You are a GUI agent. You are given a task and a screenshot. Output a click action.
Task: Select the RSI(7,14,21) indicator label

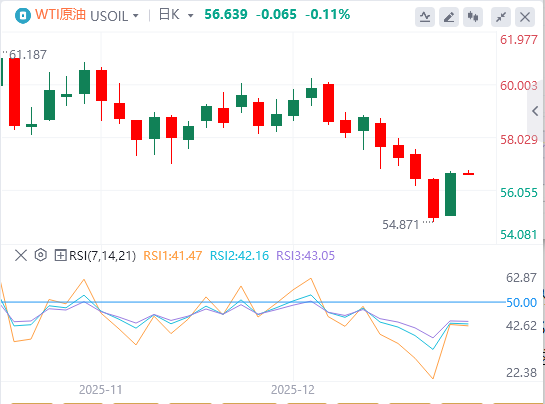(x=102, y=256)
